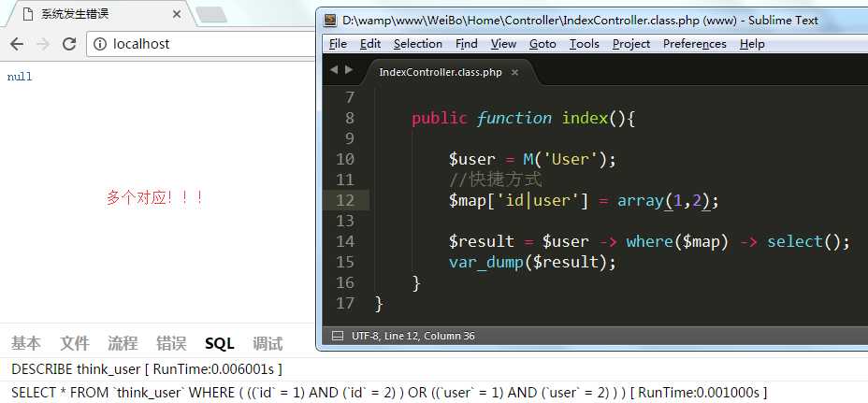Viewport: 868px width, 403px height.
Task: Click the public function index line
Action: [x=523, y=119]
